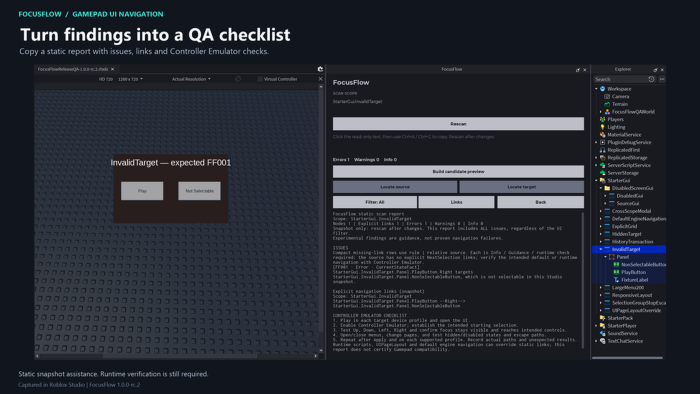The height and width of the screenshot is (394, 700).
Task: Click the Players service icon
Action: click(602, 119)
